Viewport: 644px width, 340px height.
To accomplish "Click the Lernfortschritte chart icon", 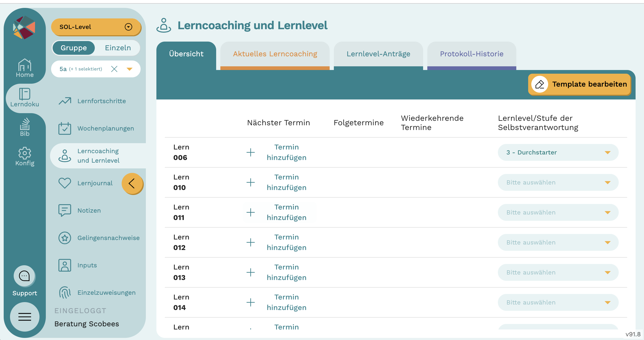I will (65, 101).
